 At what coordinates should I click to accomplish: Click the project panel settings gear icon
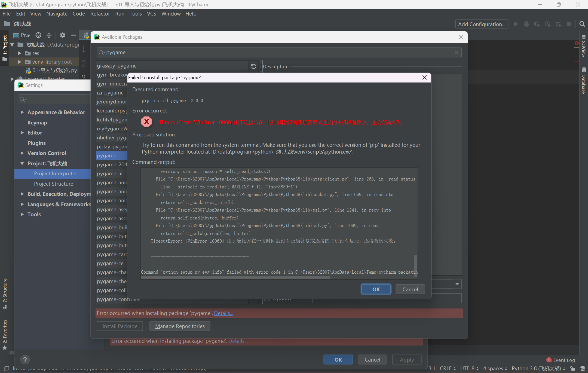coord(62,35)
